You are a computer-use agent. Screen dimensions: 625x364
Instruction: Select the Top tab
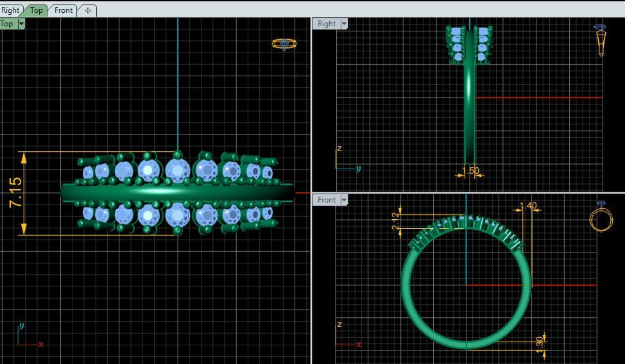pyautogui.click(x=37, y=10)
